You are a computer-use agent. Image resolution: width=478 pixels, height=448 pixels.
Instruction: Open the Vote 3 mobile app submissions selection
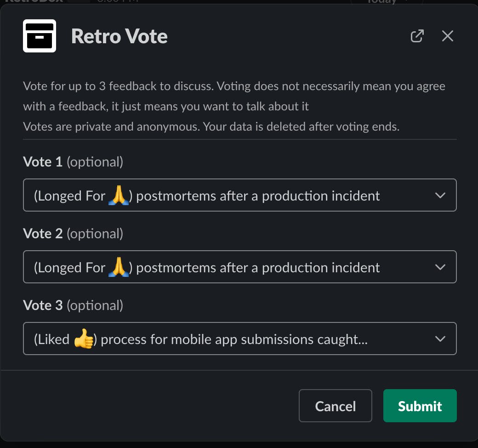click(x=234, y=339)
